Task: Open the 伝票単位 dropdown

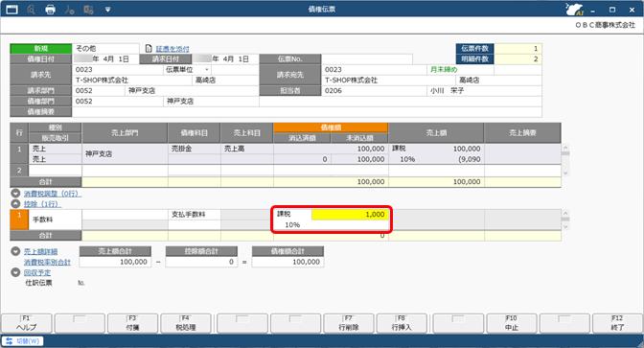Action: pos(207,69)
